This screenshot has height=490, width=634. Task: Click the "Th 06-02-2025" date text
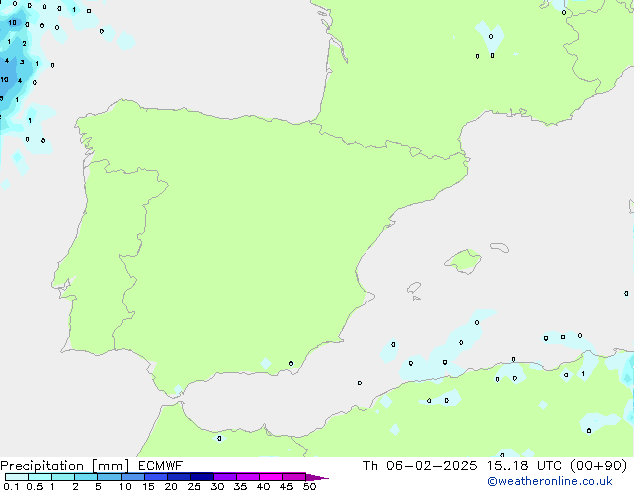click(x=420, y=466)
